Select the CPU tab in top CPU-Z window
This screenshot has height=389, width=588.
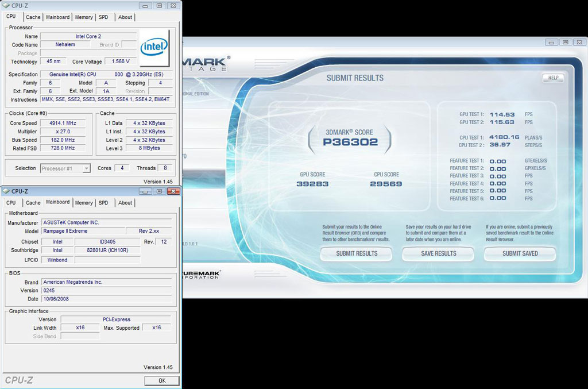(x=11, y=16)
